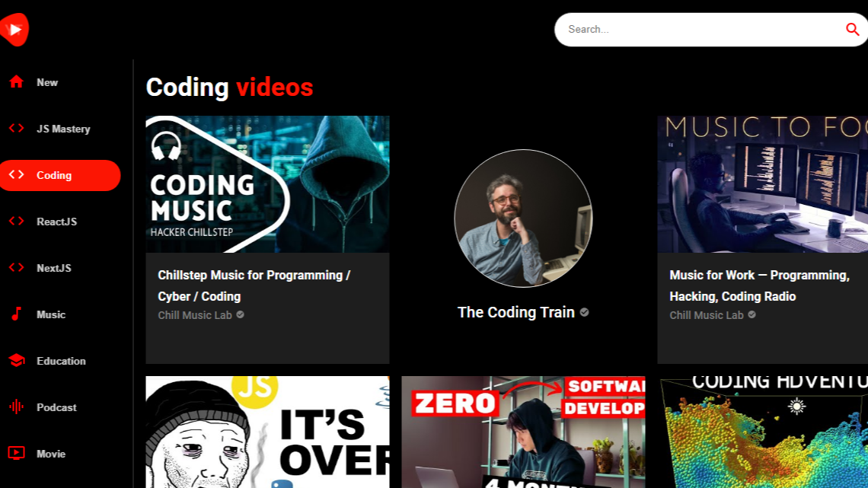Open the ReactJS category in sidebar
Viewport: 868px width, 488px height.
(56, 222)
